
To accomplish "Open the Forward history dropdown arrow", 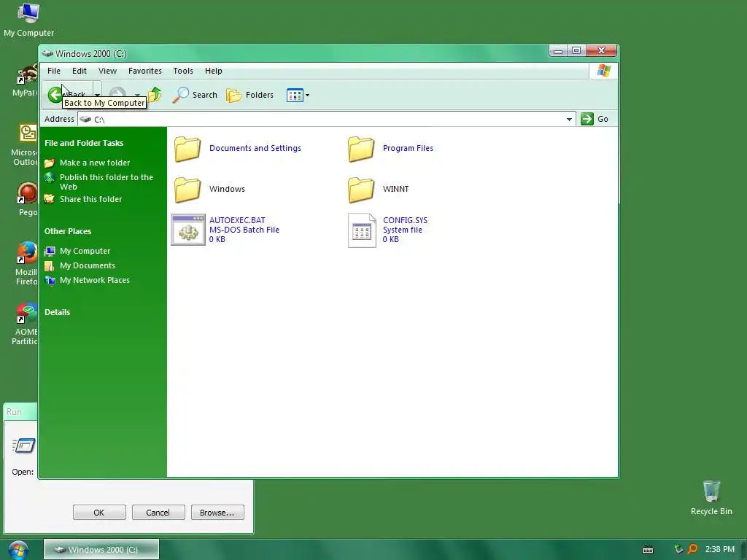I will [137, 95].
